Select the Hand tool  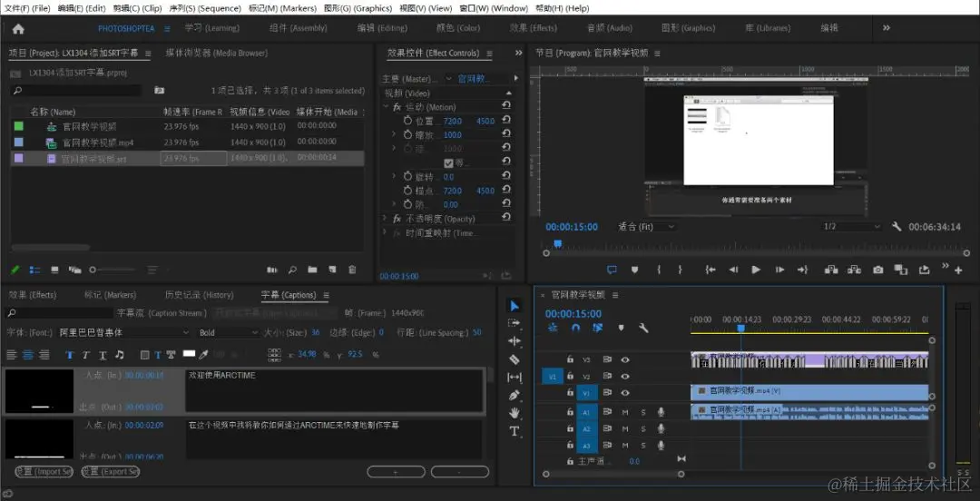[514, 413]
